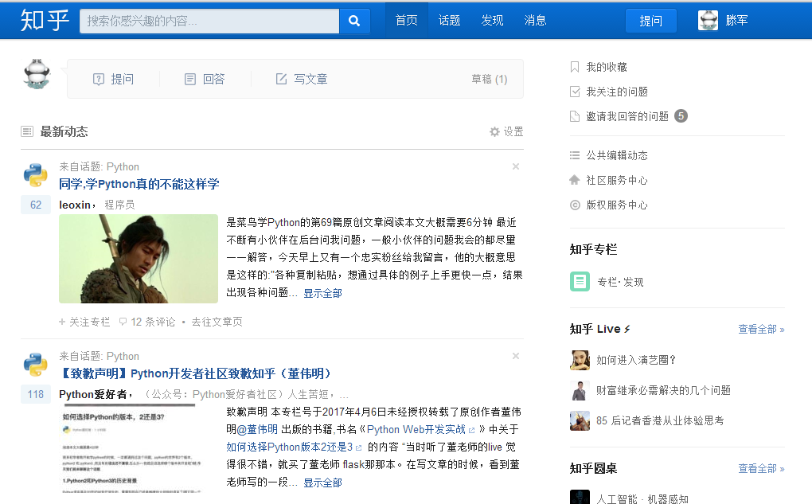This screenshot has height=504, width=812.
Task: Open the 发现 tab
Action: point(493,21)
